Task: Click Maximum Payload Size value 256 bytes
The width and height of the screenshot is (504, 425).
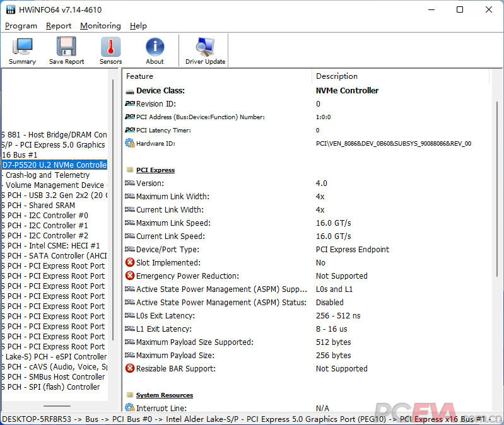Action: [x=333, y=355]
